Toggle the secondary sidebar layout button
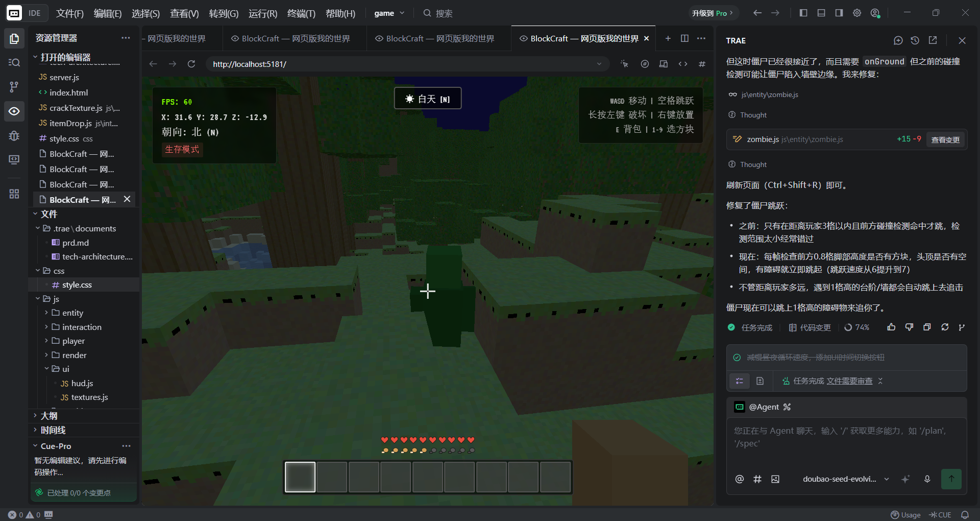Viewport: 980px width, 521px height. [x=839, y=13]
